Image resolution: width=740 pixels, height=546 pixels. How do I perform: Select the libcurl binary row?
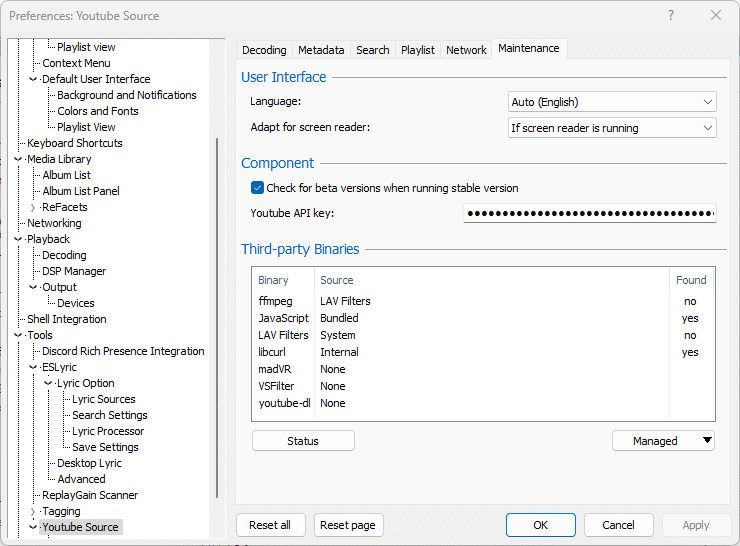pos(483,352)
